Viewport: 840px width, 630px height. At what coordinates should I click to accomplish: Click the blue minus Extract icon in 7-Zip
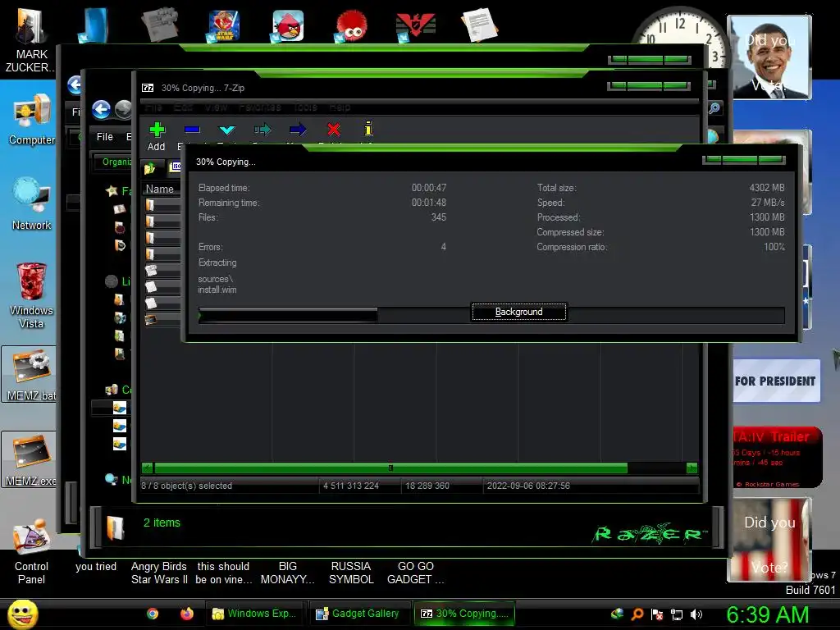pos(192,130)
